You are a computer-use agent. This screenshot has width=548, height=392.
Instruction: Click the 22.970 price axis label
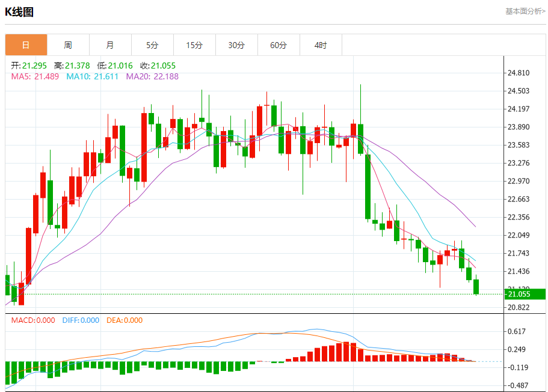(519, 181)
